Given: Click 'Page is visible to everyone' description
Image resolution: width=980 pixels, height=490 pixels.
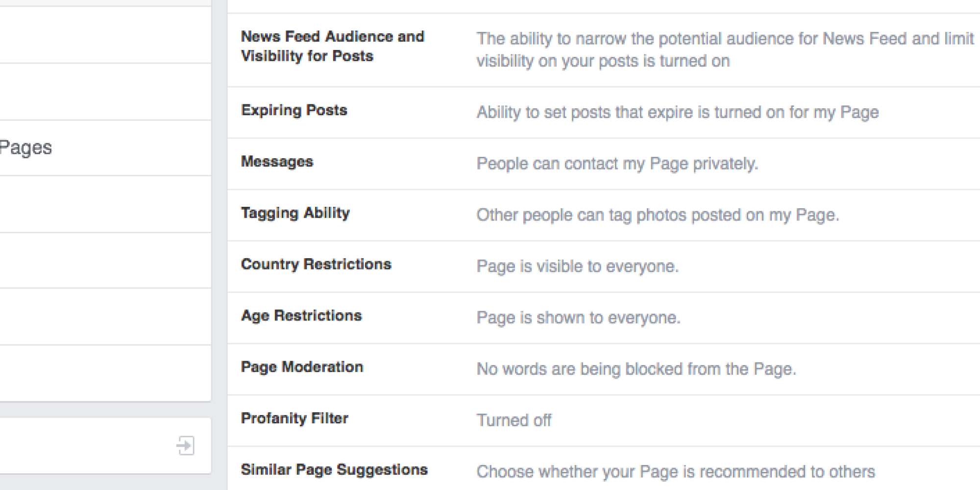Looking at the screenshot, I should pyautogui.click(x=578, y=266).
